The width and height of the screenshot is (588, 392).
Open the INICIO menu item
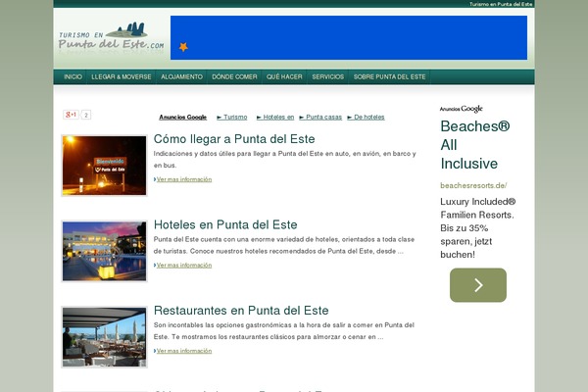tap(73, 76)
